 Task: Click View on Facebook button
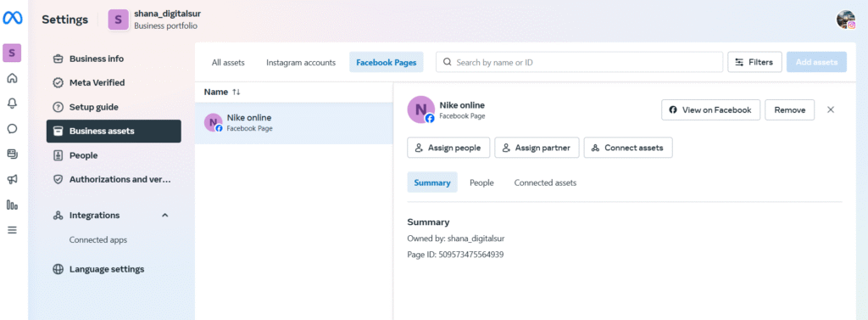(x=711, y=109)
